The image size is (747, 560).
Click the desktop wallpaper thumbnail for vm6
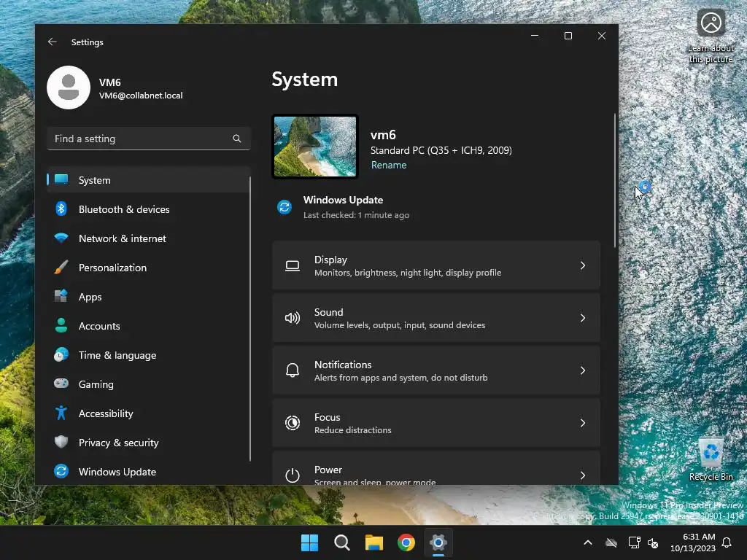315,147
